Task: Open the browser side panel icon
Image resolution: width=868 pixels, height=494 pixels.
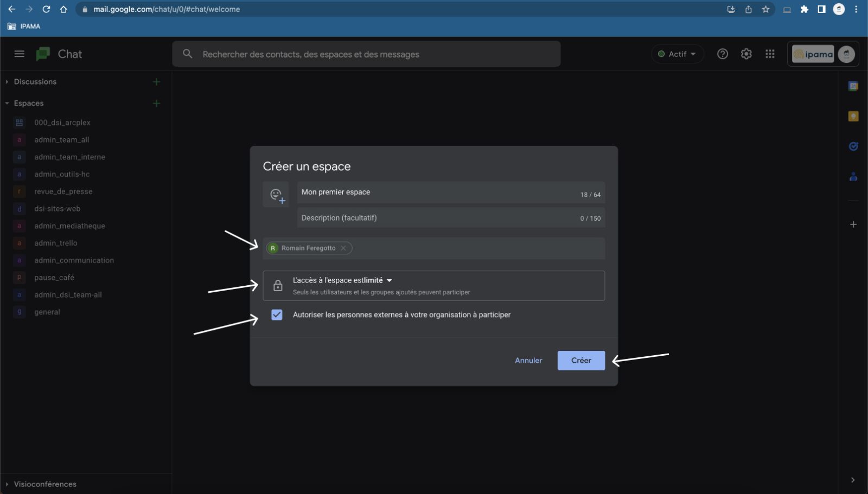Action: pos(821,9)
